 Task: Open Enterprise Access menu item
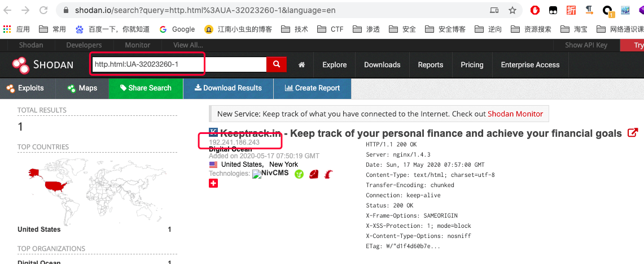[x=530, y=64]
